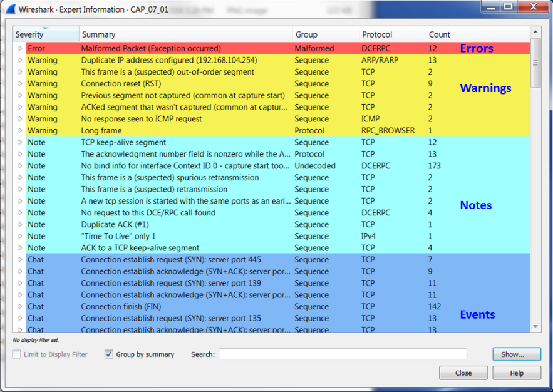Enable the Limit to Display Filter checkbox

pos(16,354)
